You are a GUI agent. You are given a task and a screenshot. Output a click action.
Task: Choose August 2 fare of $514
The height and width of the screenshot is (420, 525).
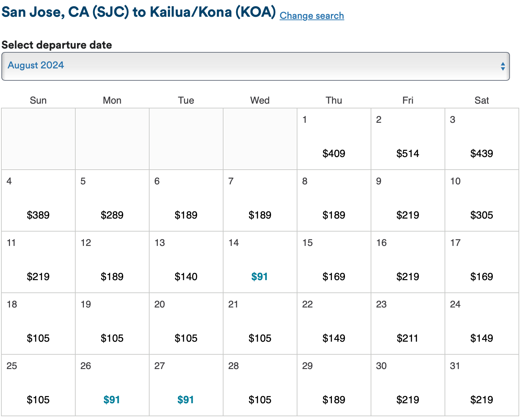tap(408, 153)
